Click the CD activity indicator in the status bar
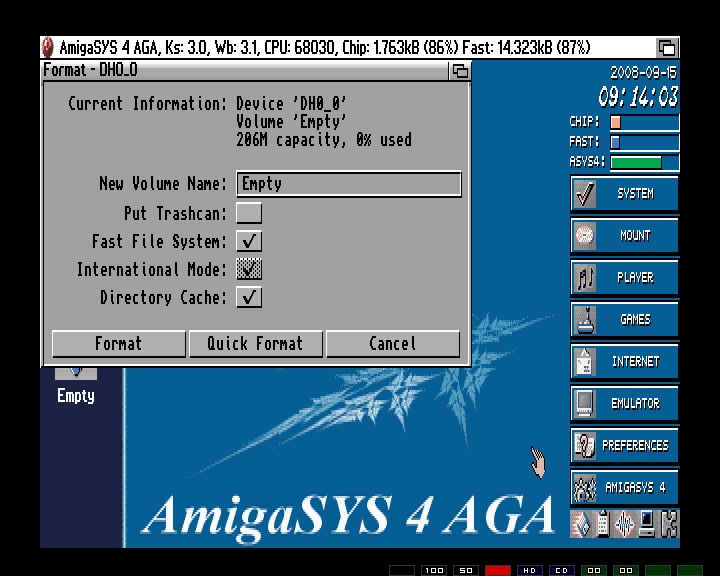Image resolution: width=720 pixels, height=576 pixels. (x=562, y=570)
